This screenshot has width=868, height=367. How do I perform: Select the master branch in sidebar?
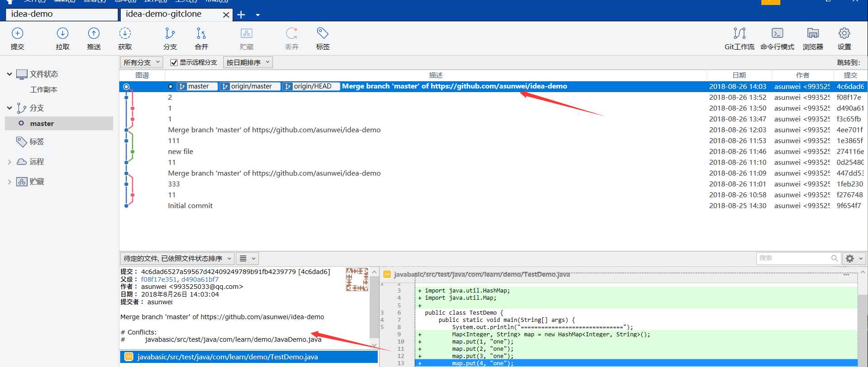coord(59,123)
